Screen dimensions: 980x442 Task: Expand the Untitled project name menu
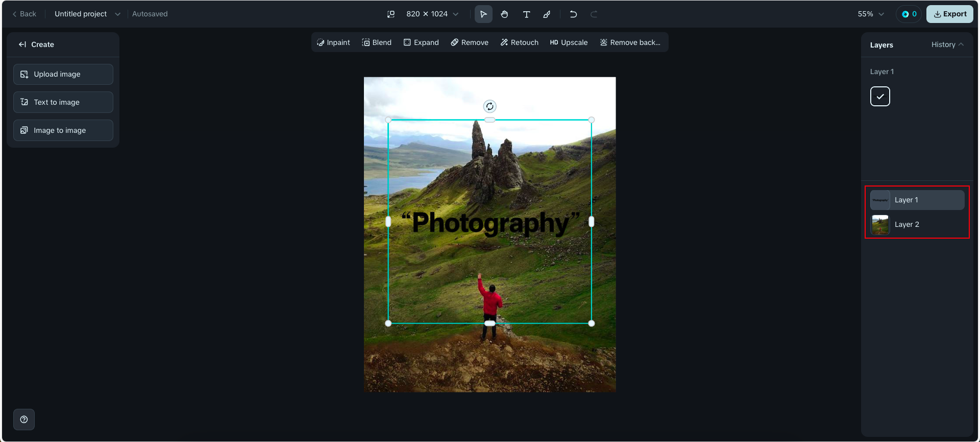pyautogui.click(x=117, y=14)
